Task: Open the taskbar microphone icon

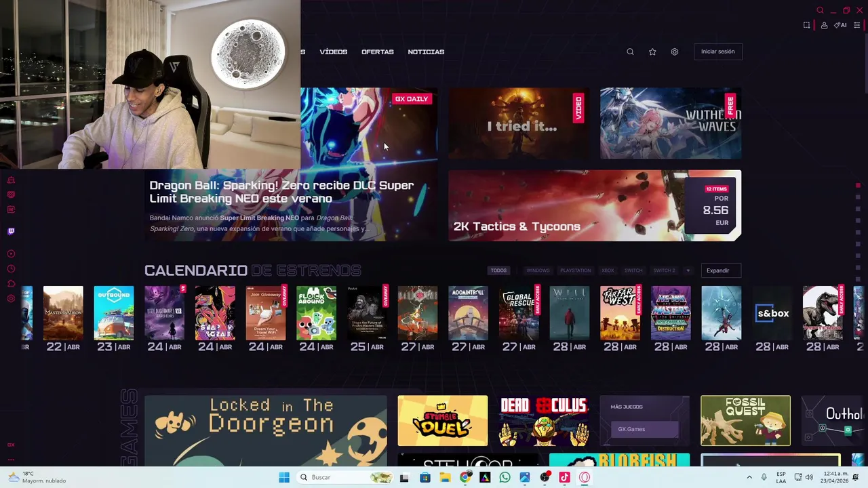Action: click(764, 477)
